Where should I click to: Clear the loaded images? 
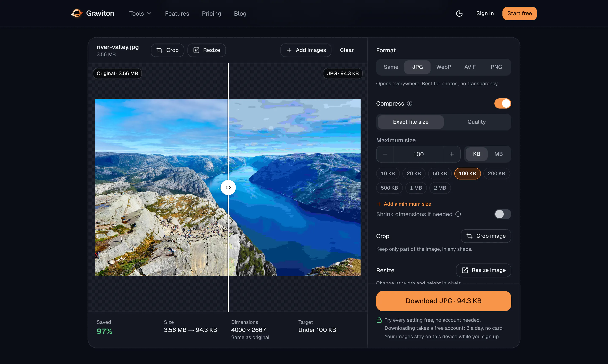pyautogui.click(x=347, y=50)
